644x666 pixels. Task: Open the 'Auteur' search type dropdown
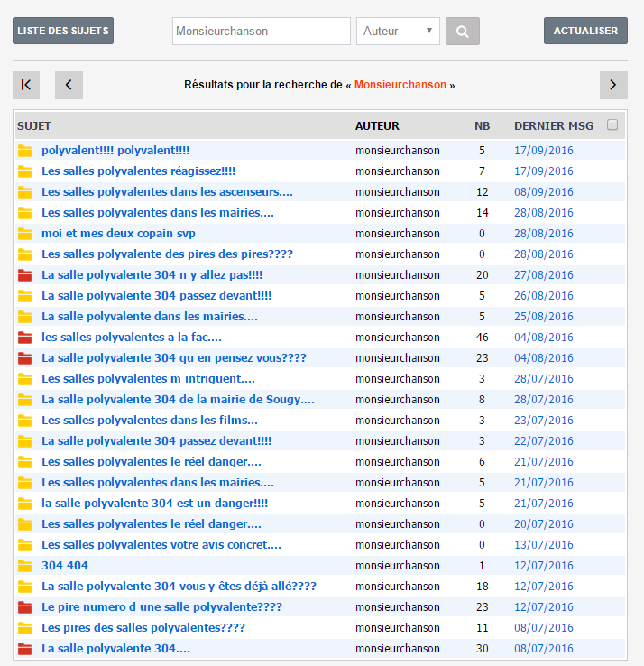point(398,31)
